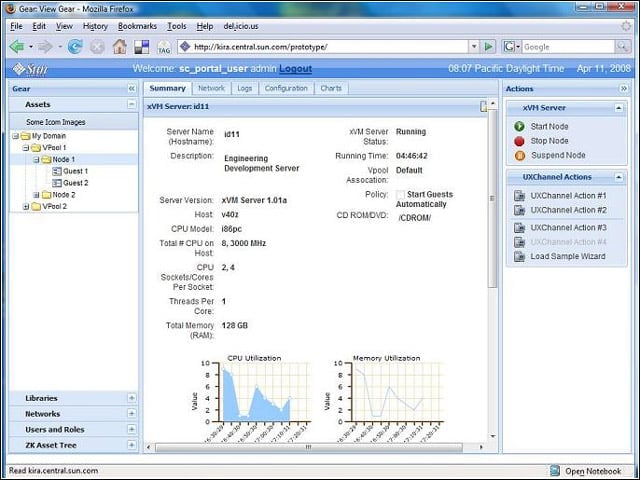Click the UXChannel Action #3 icon
This screenshot has width=640, height=480.
point(519,228)
